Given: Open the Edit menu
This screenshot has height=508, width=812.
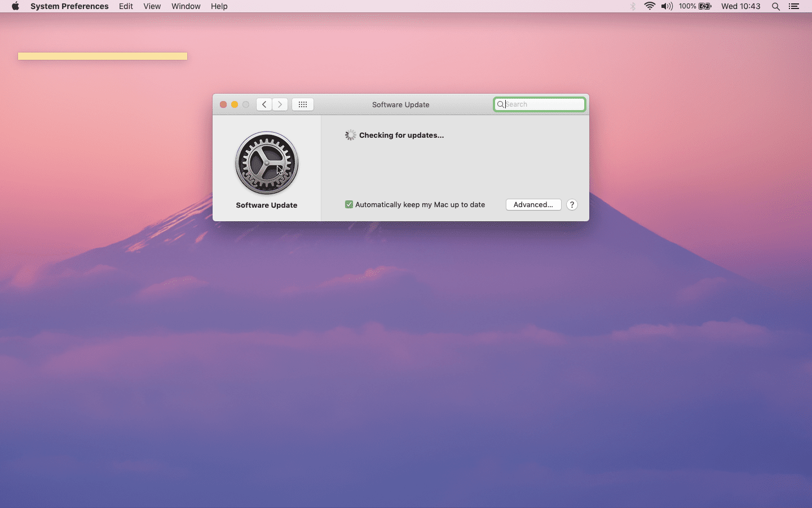Looking at the screenshot, I should [126, 6].
